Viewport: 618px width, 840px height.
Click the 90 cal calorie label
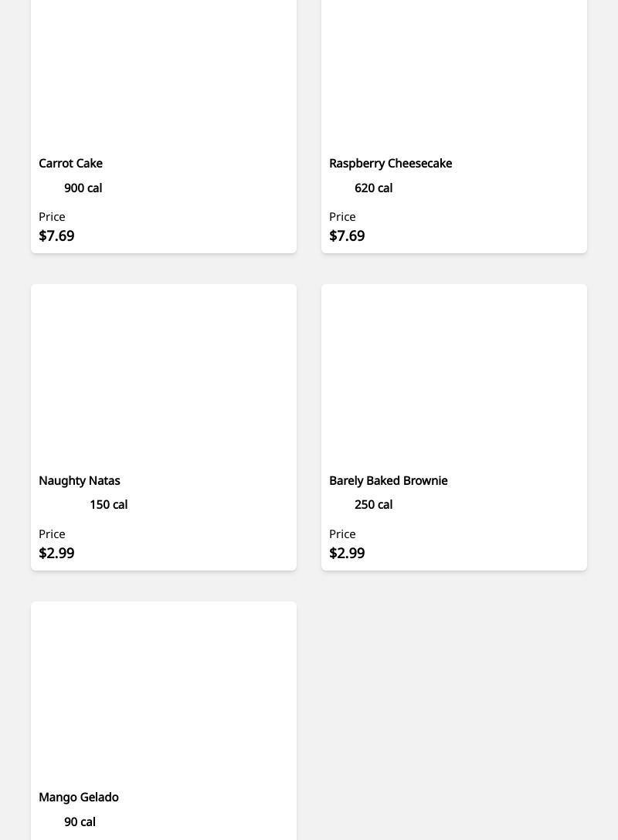pyautogui.click(x=80, y=822)
